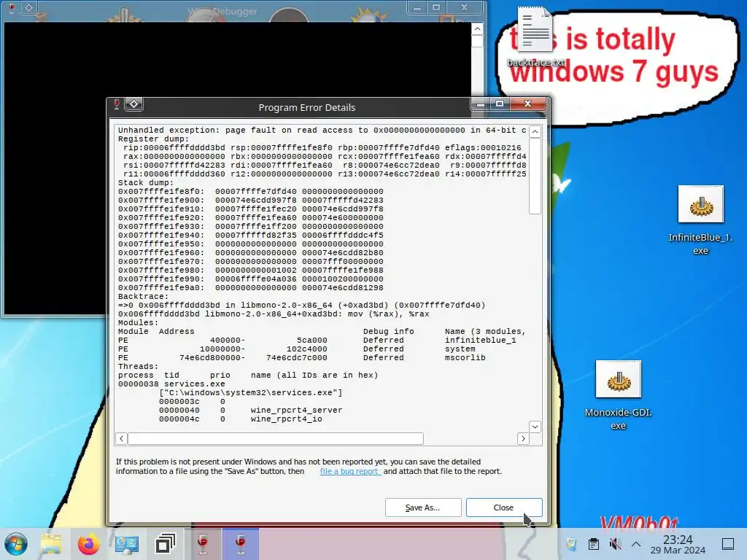Open window menu via Program Error Details wine icon

pyautogui.click(x=116, y=104)
